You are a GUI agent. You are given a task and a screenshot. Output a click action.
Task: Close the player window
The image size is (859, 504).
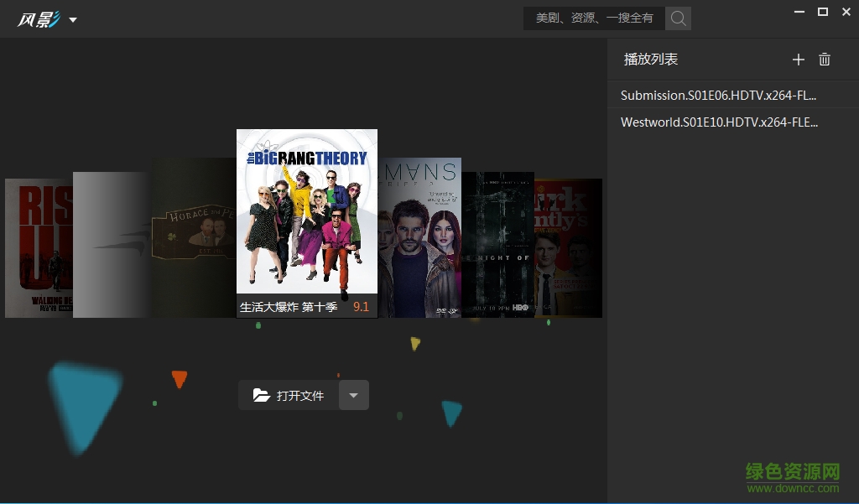[x=846, y=12]
